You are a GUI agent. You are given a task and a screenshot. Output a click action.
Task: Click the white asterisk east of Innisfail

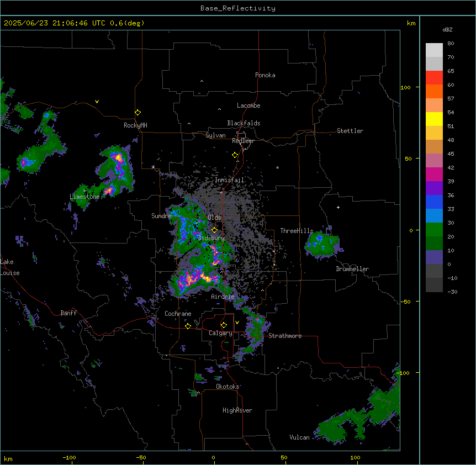(277, 167)
